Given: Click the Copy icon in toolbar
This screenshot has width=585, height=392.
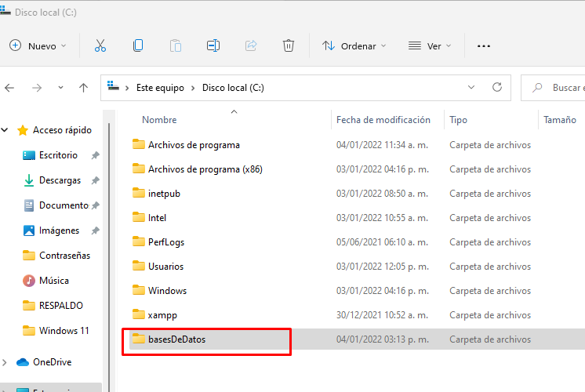Looking at the screenshot, I should 138,45.
